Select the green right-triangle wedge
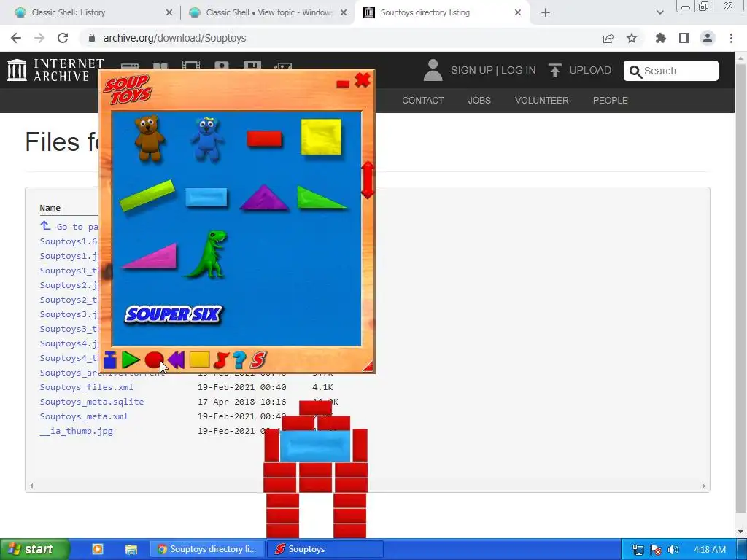This screenshot has width=747, height=560. (x=321, y=198)
